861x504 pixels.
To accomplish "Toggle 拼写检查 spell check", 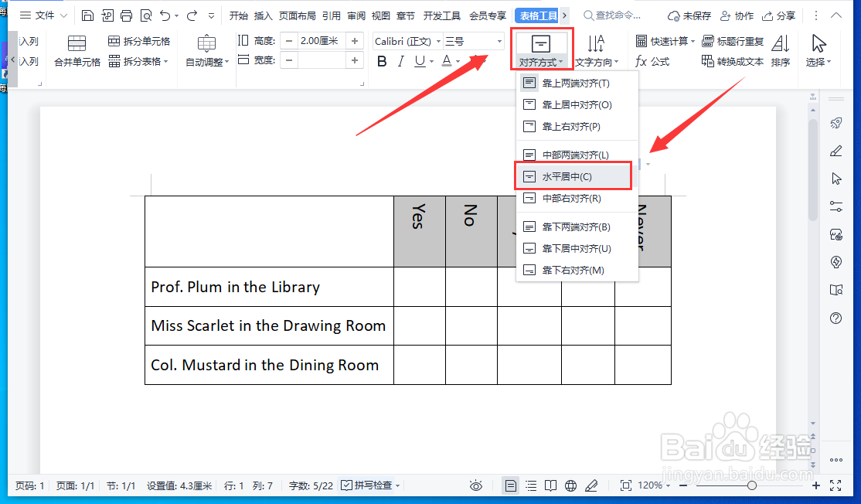I will tap(367, 485).
